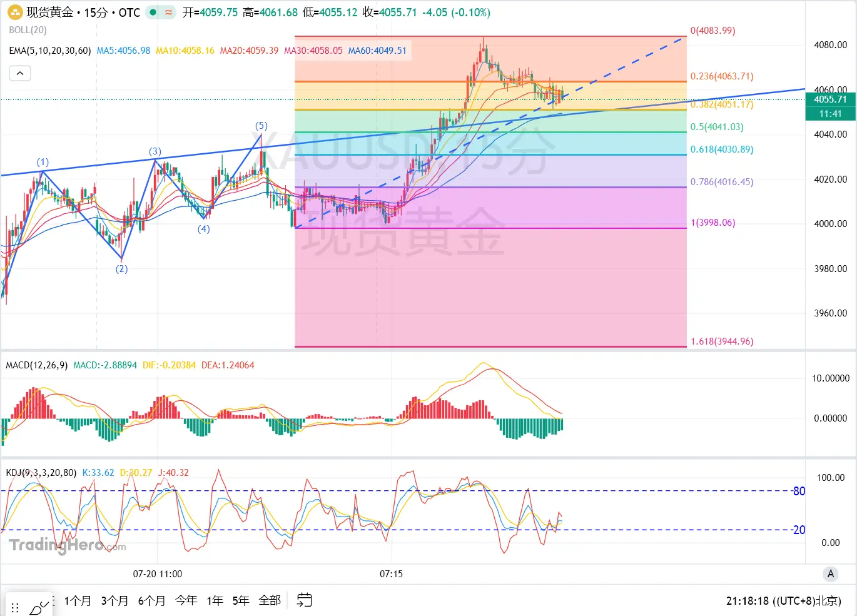Image resolution: width=857 pixels, height=616 pixels.
Task: Click the MA30:4058.05 legend value
Action: click(313, 51)
